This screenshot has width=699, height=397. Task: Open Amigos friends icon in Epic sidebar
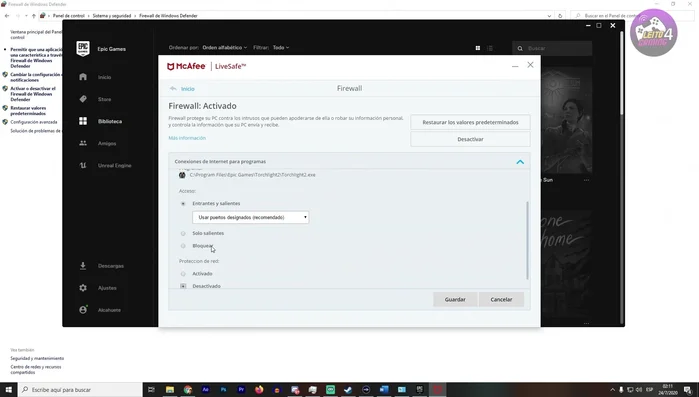tap(83, 143)
